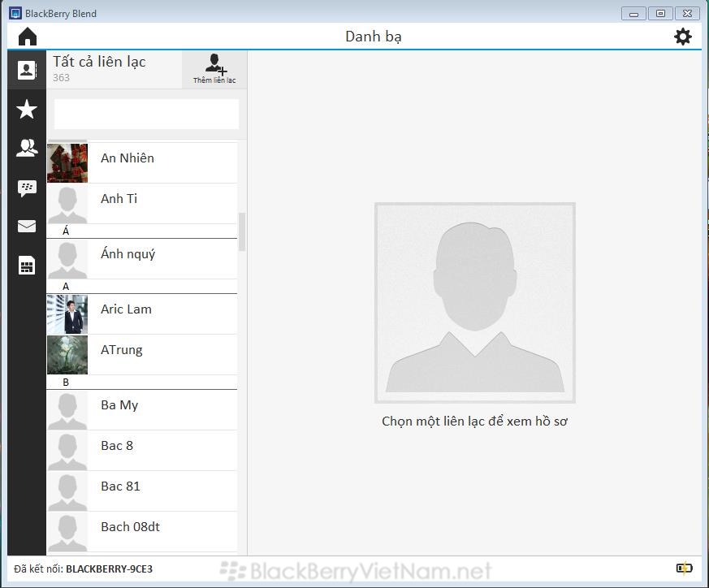Click the battery connection status icon
This screenshot has height=588, width=709.
pyautogui.click(x=684, y=569)
